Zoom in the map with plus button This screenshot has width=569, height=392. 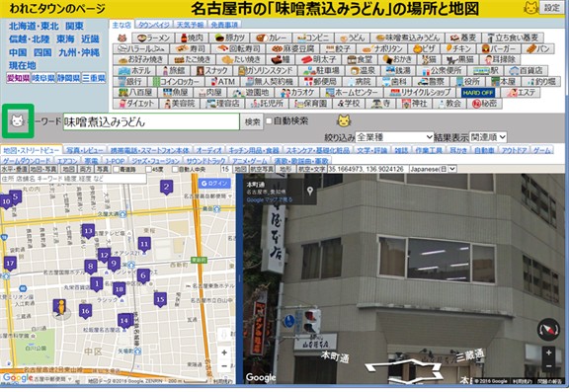(224, 353)
